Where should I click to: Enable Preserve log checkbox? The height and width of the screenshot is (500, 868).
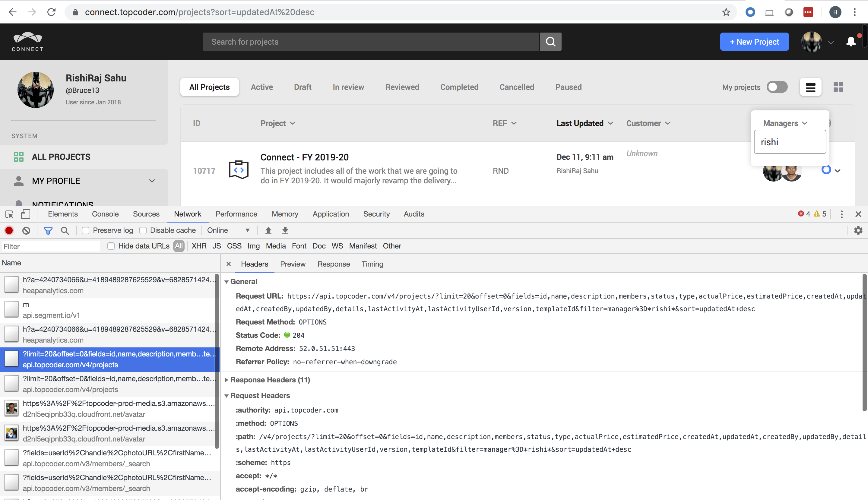(86, 230)
